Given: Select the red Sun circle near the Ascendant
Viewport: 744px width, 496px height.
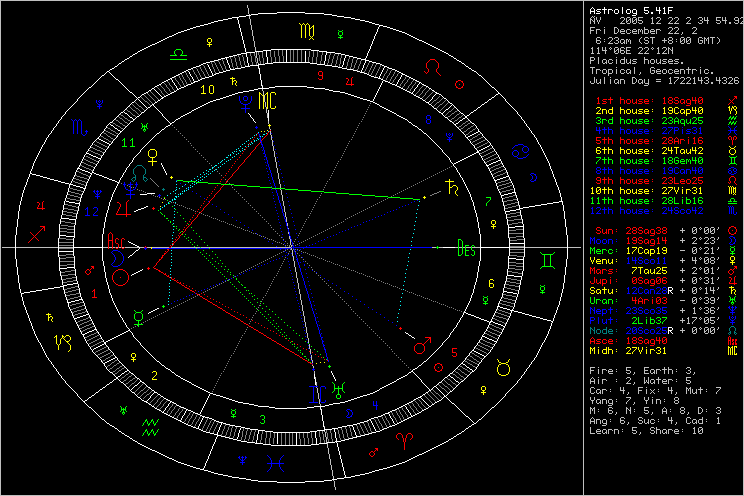Looking at the screenshot, I should pyautogui.click(x=120, y=278).
